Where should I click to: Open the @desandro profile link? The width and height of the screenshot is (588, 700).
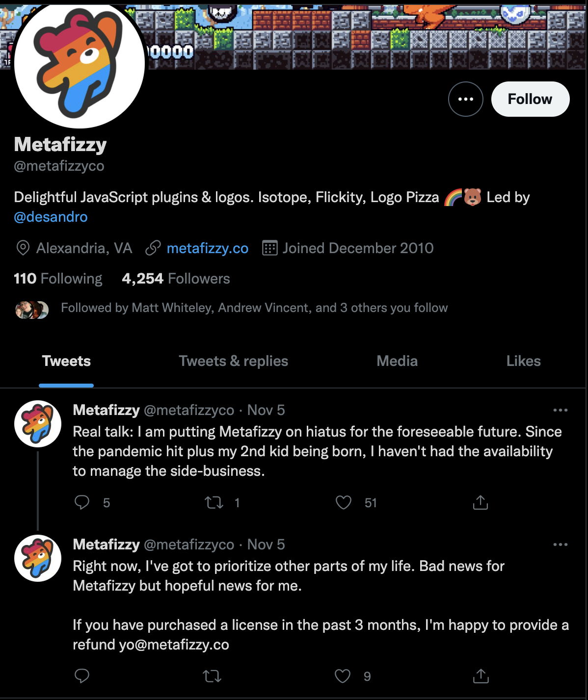point(51,217)
